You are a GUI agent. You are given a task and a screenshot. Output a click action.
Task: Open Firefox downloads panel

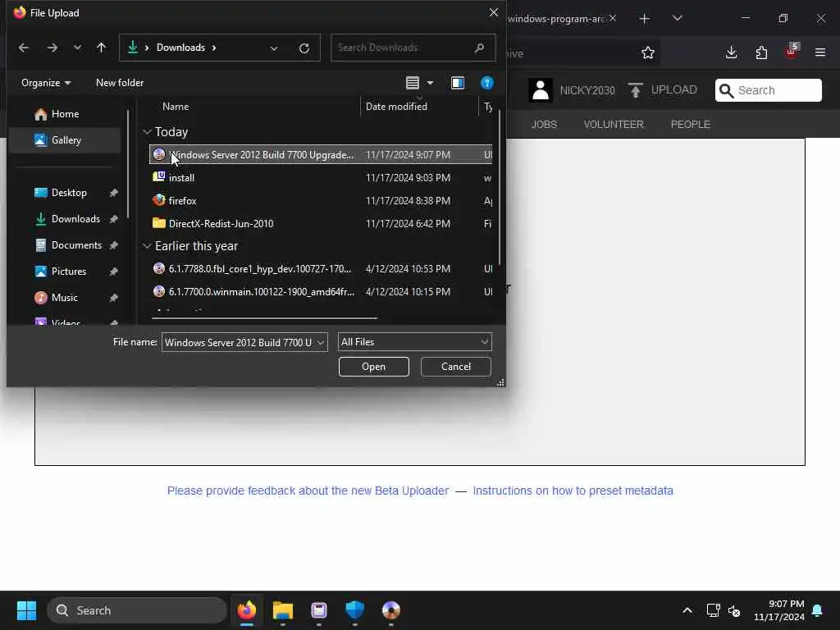731,52
